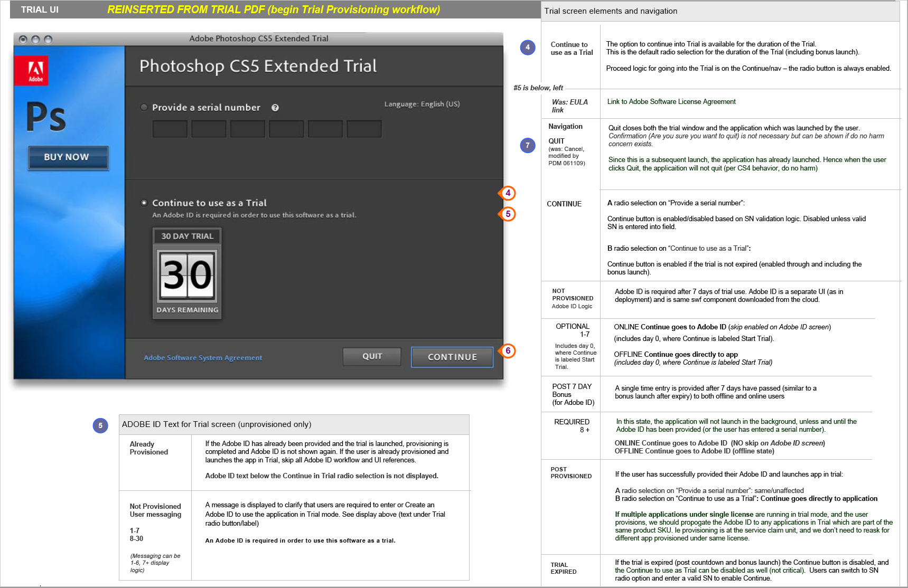Click 'REINSERTED FROM TRIAL PDF' yellow heading
The image size is (908, 588).
pyautogui.click(x=274, y=10)
